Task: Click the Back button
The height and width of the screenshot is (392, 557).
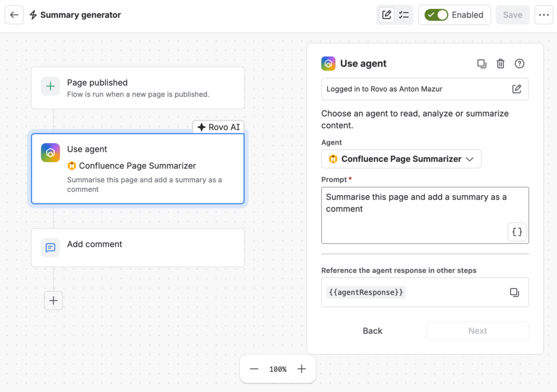Action: 372,331
